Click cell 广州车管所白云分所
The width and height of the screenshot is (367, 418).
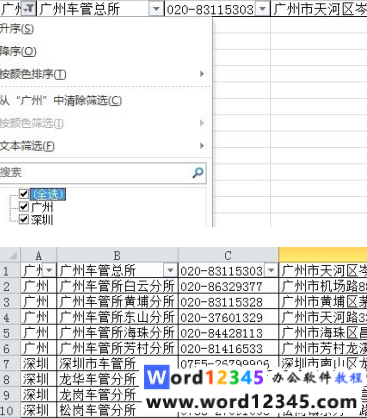[117, 286]
